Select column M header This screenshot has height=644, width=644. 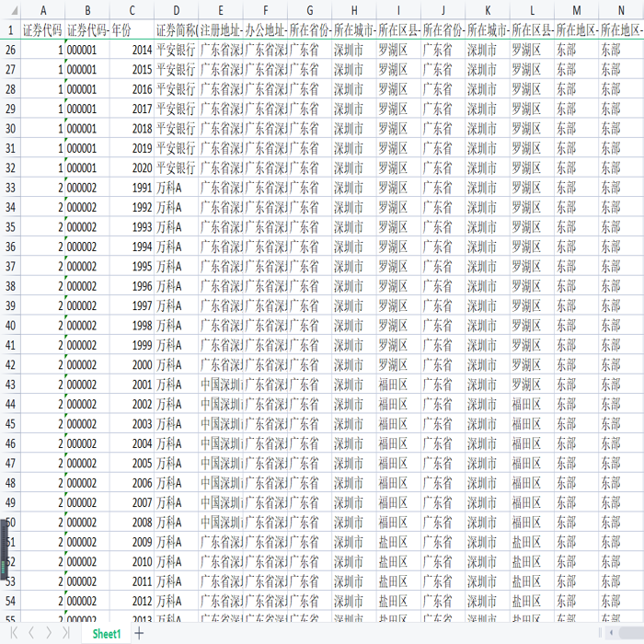coord(577,11)
